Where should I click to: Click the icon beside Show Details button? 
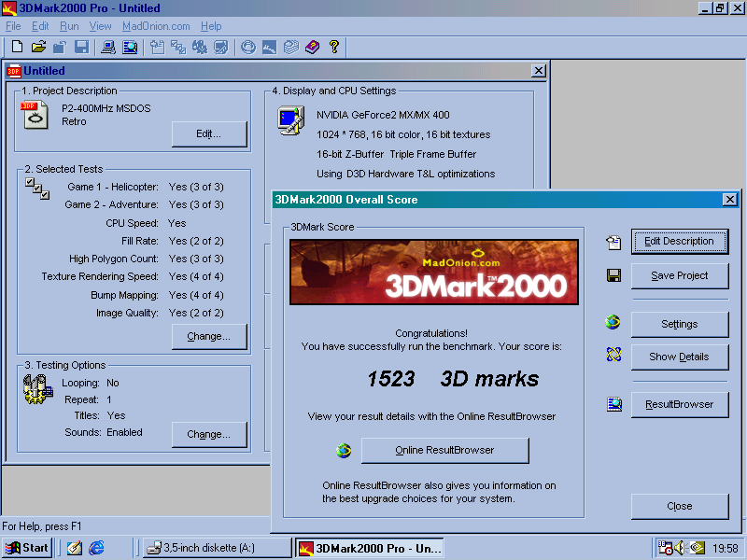click(x=613, y=354)
